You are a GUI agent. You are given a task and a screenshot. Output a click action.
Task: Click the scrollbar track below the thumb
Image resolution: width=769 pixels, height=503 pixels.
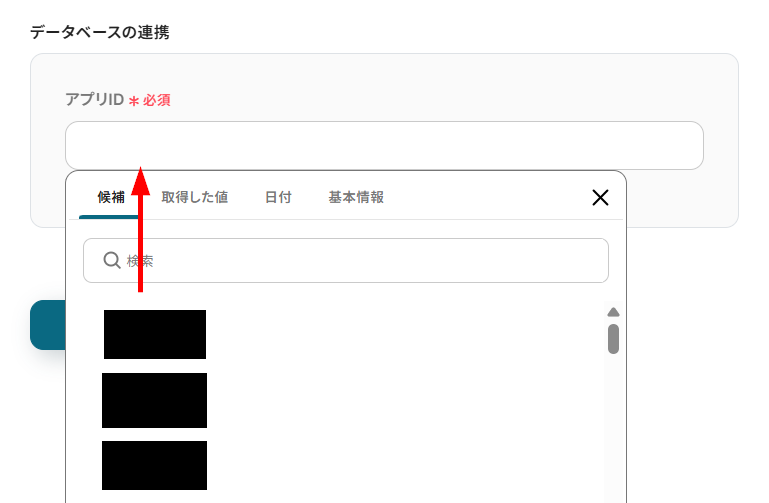[x=613, y=427]
